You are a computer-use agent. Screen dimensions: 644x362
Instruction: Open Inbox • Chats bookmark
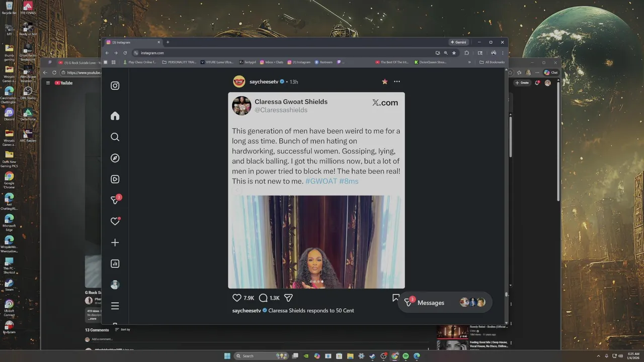272,62
